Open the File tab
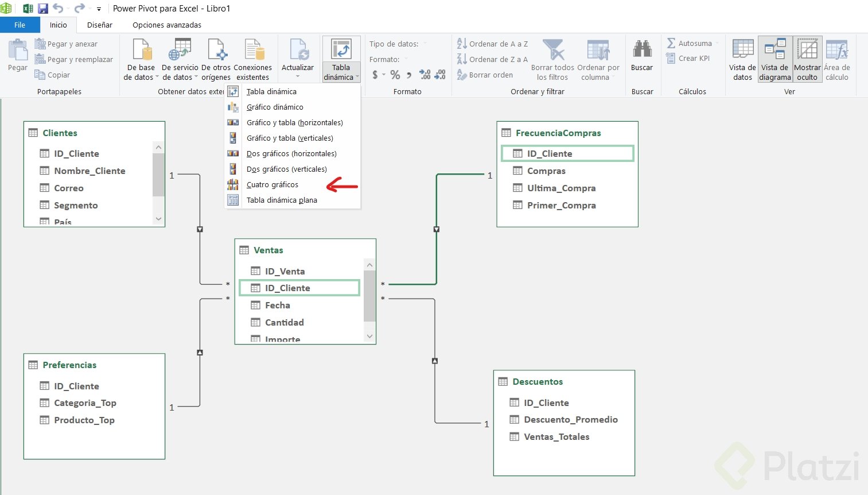This screenshot has height=495, width=868. click(20, 25)
